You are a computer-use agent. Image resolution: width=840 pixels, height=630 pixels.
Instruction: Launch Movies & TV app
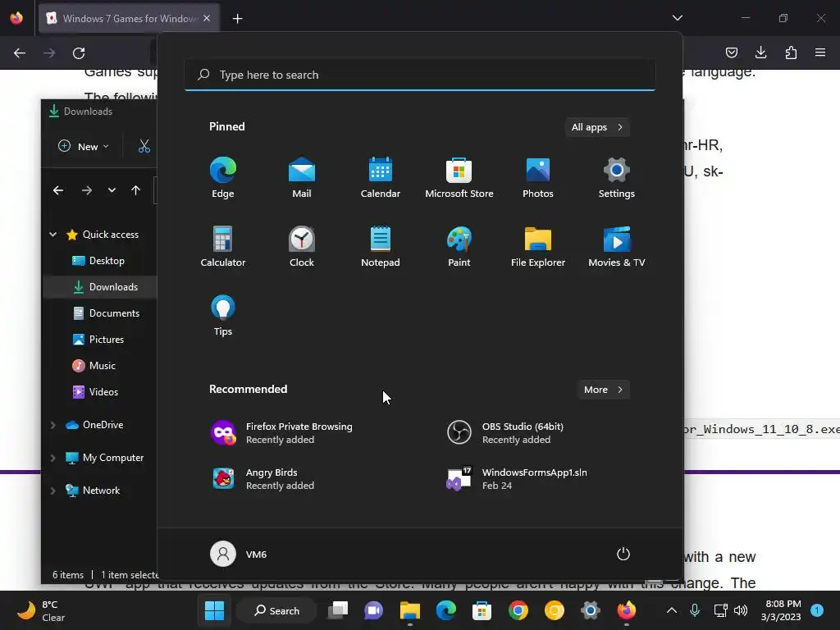click(x=617, y=246)
